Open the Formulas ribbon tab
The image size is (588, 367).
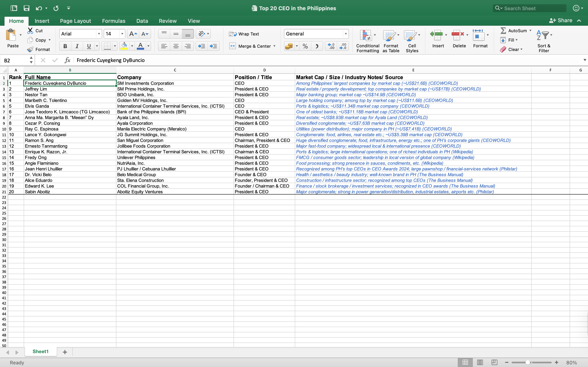(x=114, y=21)
